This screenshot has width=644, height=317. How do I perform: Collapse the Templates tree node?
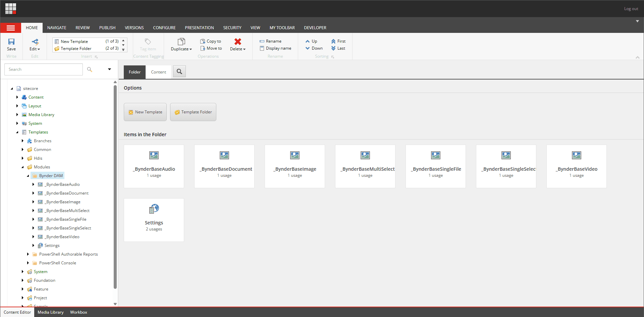coord(17,132)
